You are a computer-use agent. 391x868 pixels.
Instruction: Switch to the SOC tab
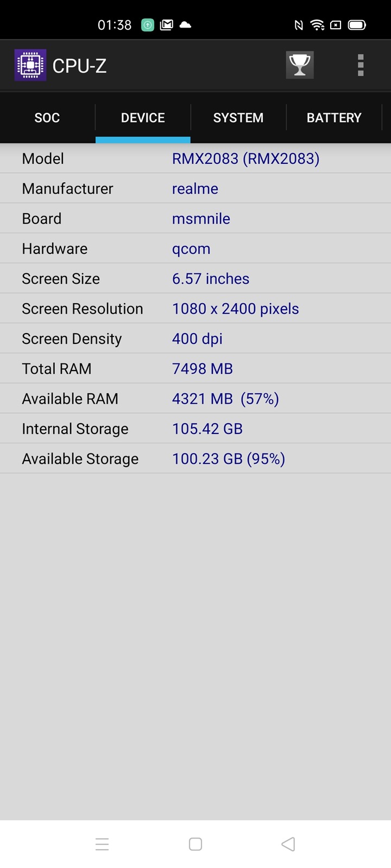coord(47,118)
